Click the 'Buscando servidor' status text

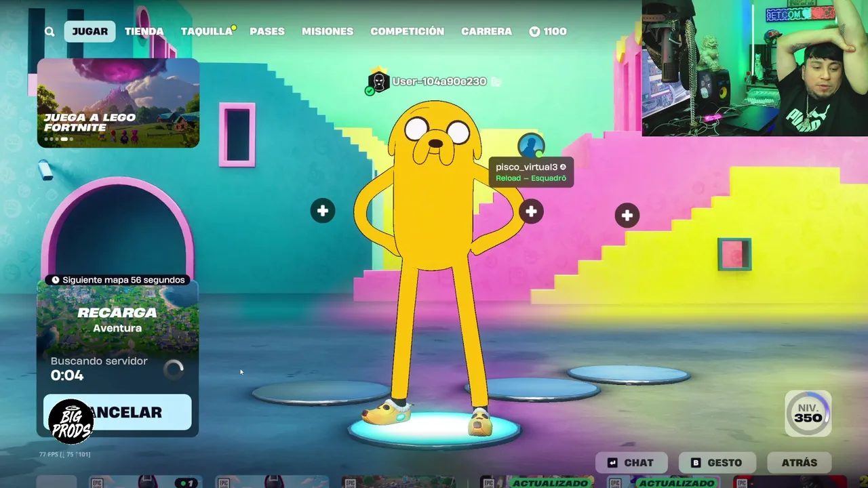pyautogui.click(x=99, y=361)
